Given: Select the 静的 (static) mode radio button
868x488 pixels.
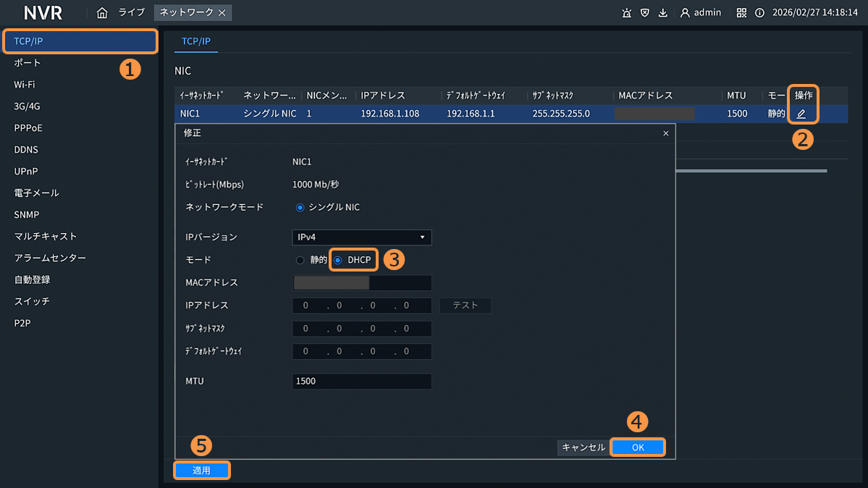Looking at the screenshot, I should click(300, 260).
